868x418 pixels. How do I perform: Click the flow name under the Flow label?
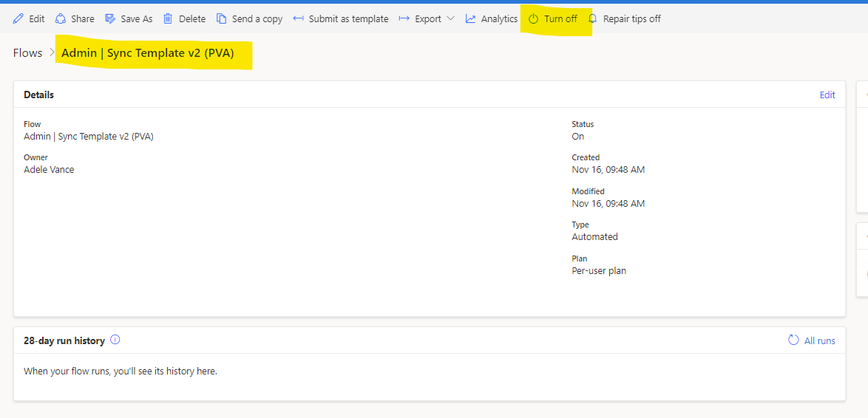[x=89, y=137]
